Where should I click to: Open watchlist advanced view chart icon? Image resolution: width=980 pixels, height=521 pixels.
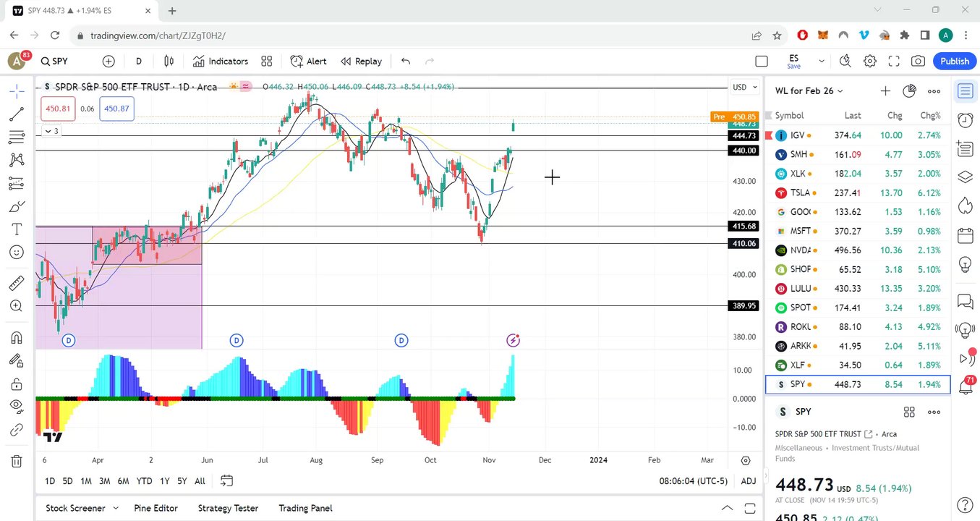click(x=910, y=91)
